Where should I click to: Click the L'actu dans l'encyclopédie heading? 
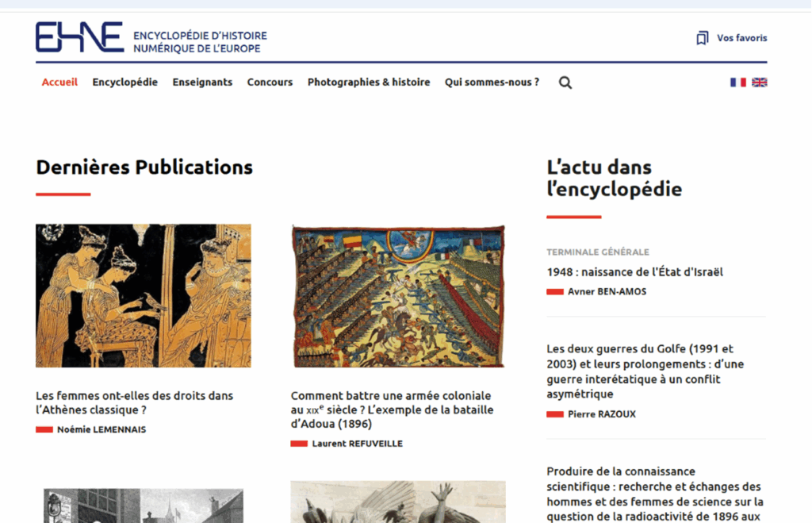click(x=615, y=178)
